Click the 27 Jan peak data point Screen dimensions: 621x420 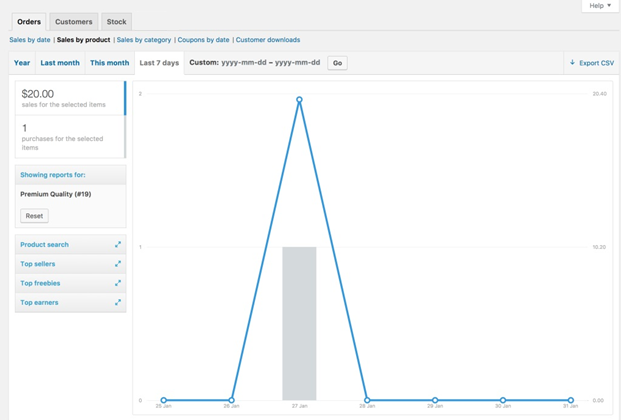click(x=299, y=100)
